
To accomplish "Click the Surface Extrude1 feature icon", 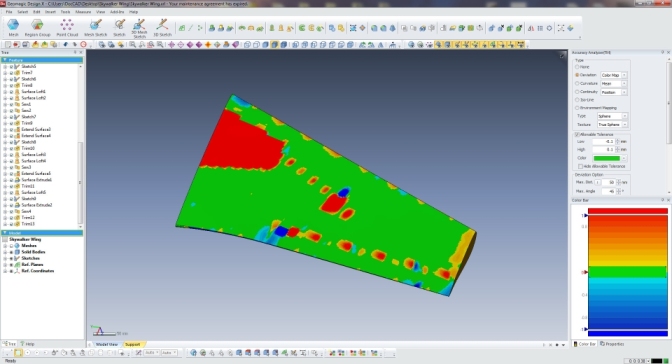I will click(x=17, y=180).
